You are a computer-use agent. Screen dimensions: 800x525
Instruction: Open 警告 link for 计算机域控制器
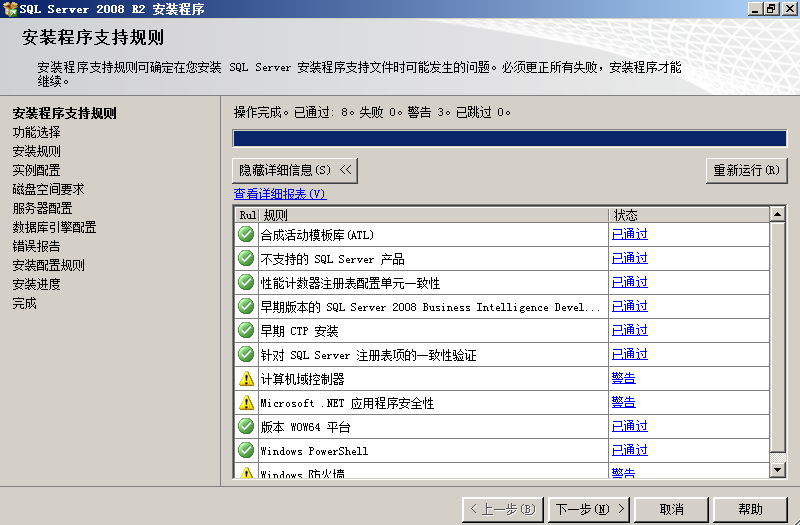tap(623, 378)
